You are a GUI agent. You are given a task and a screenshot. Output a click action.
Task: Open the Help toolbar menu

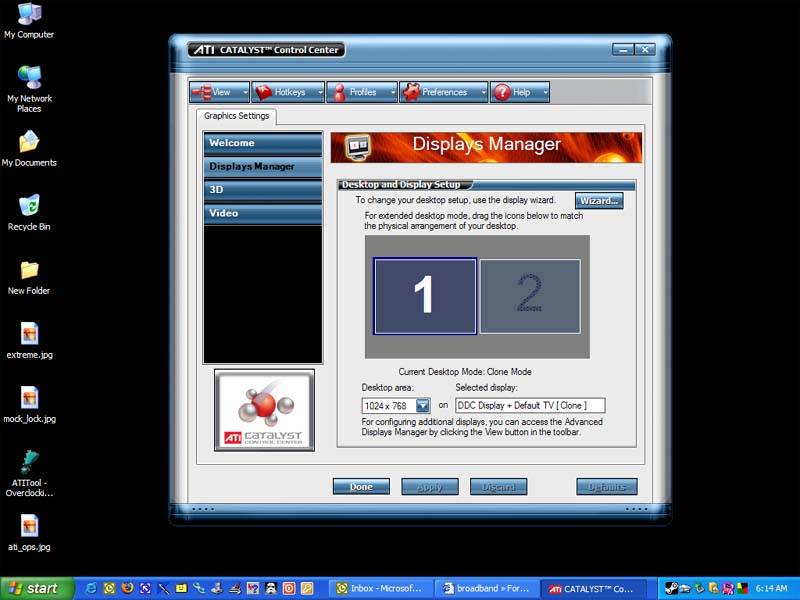pyautogui.click(x=520, y=92)
